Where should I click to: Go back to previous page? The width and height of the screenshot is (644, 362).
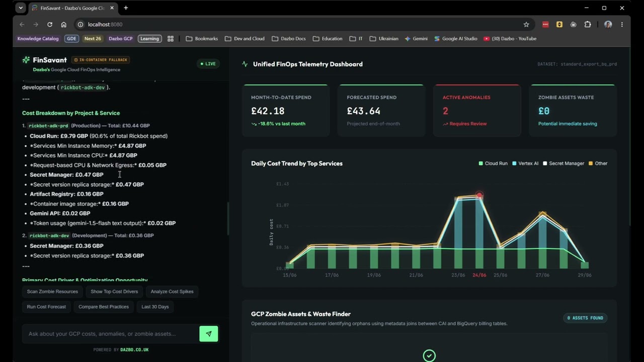click(x=22, y=24)
